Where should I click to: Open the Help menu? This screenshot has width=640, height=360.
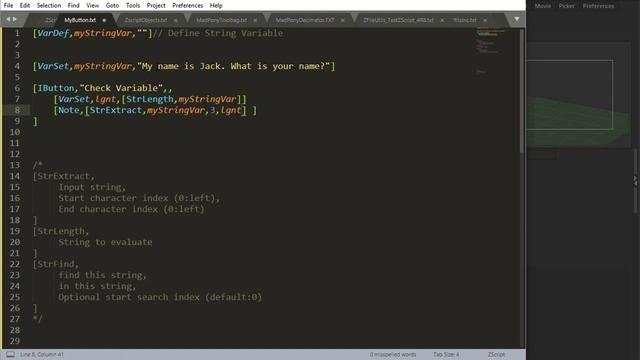216,5
